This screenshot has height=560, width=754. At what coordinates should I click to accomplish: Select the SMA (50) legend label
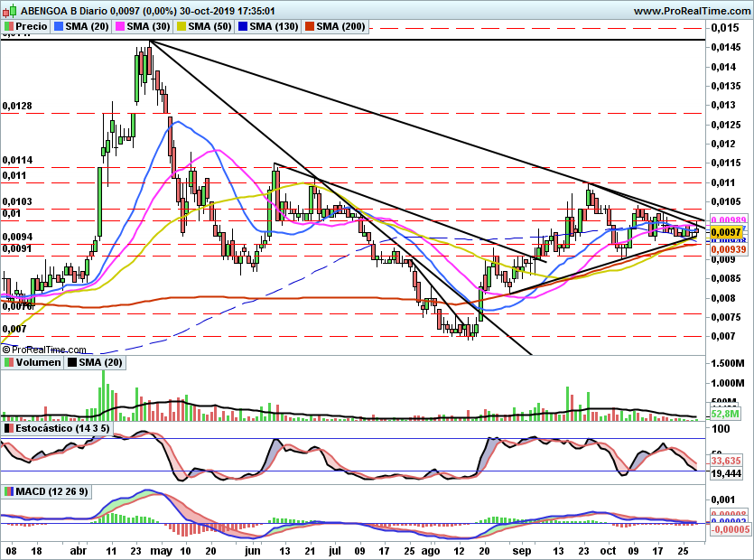204,26
